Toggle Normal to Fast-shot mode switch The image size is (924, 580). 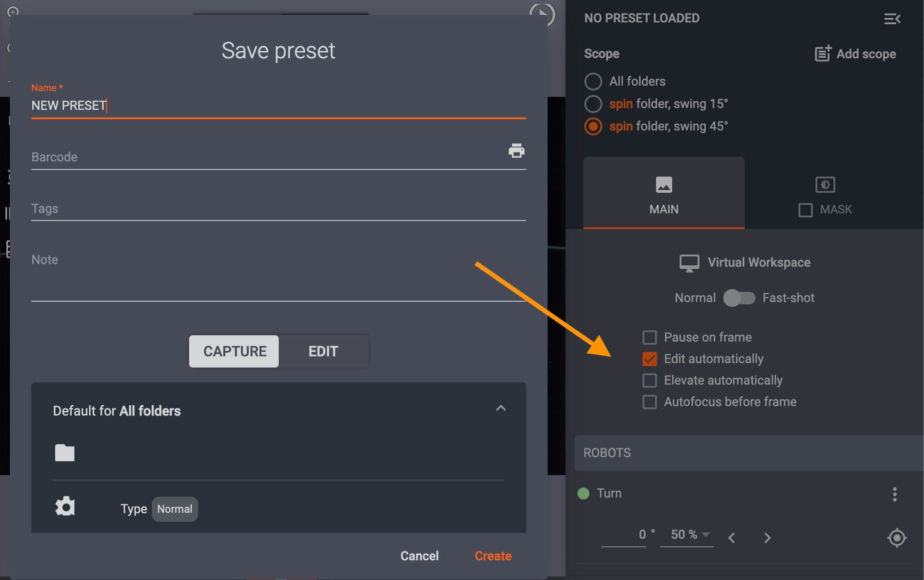(x=738, y=297)
